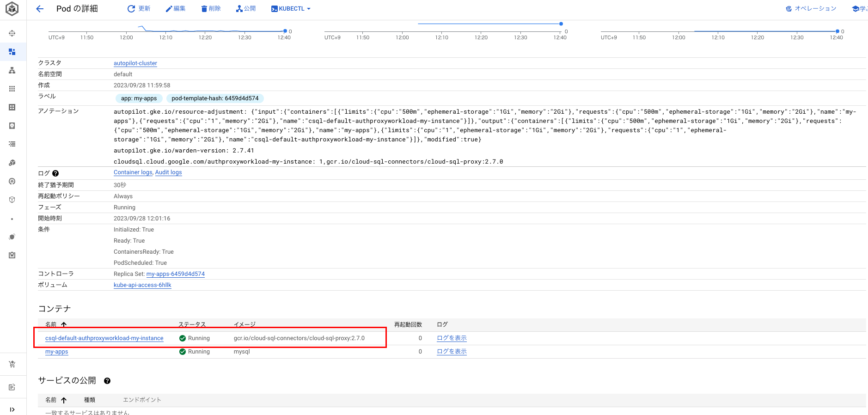Open the autopilot-cluster link
This screenshot has height=415, width=868.
(x=135, y=63)
